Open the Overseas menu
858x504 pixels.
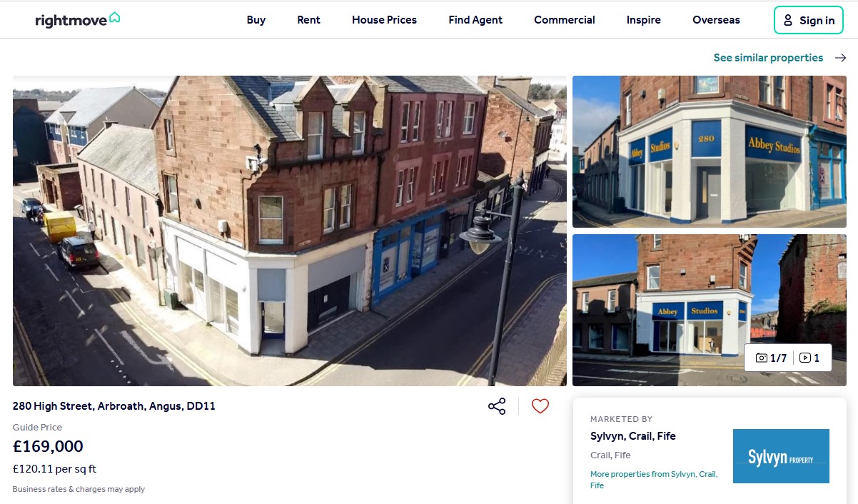coord(716,20)
